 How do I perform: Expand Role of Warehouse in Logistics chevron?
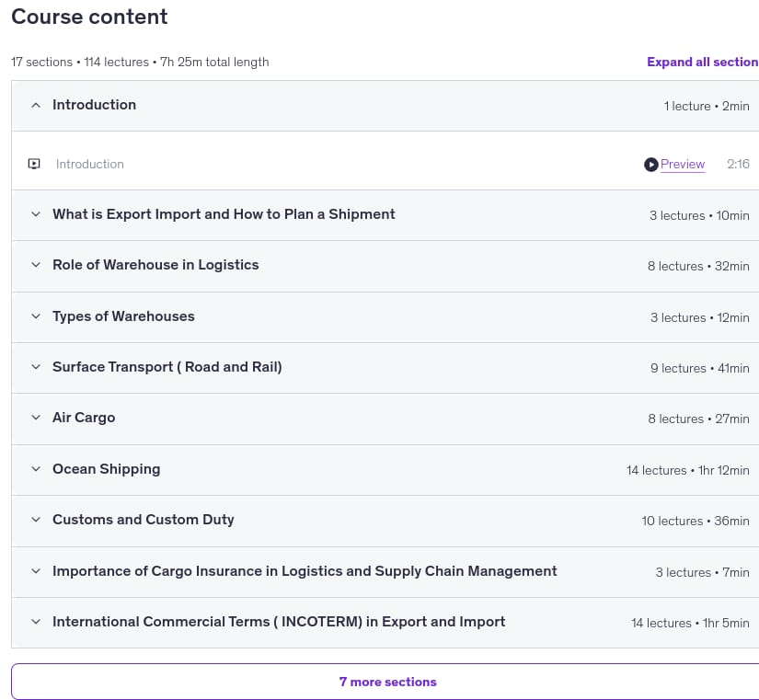point(36,265)
